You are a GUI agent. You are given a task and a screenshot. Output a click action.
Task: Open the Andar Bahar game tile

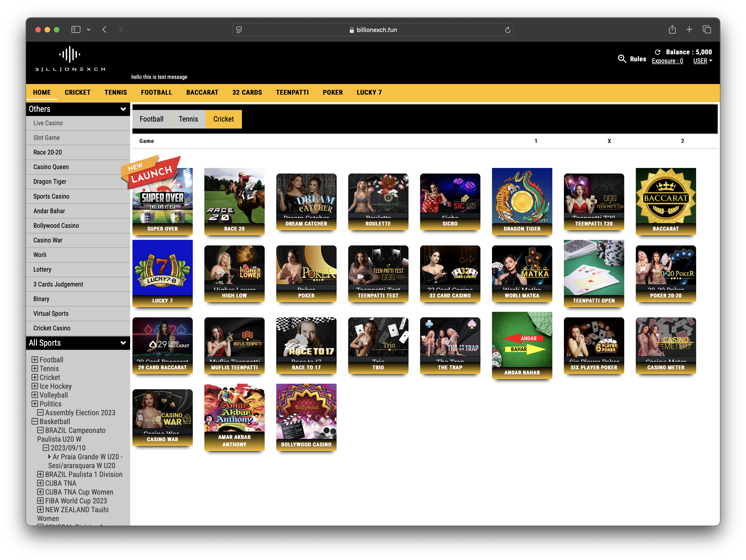point(522,344)
